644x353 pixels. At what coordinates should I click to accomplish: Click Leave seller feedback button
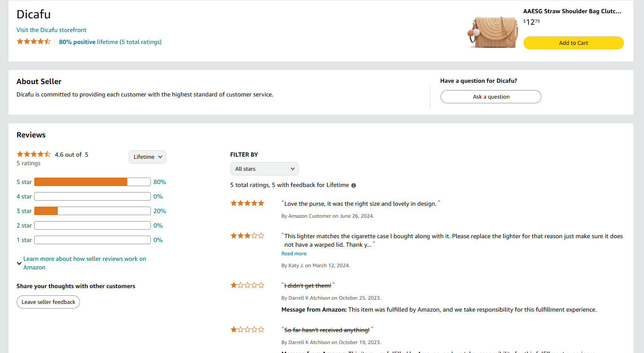pos(48,302)
